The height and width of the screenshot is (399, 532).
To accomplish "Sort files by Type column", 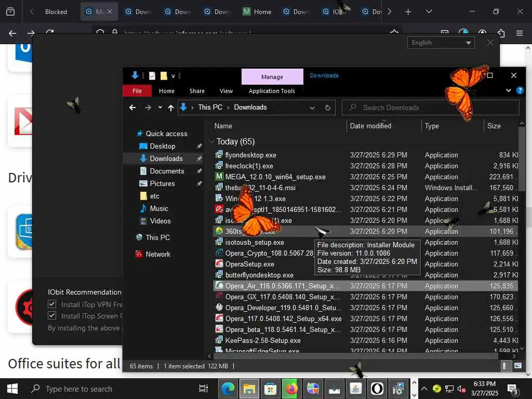I will [x=432, y=126].
